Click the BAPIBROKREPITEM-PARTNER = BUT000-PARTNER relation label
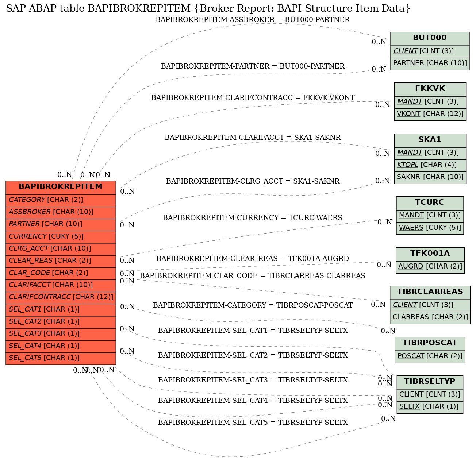Viewport: 476px width, 459px height. 253,66
